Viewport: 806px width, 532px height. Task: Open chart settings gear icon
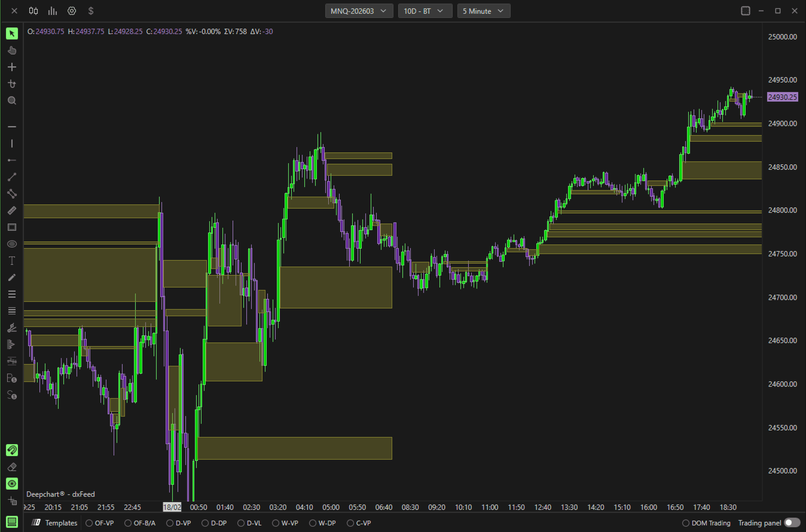point(72,11)
